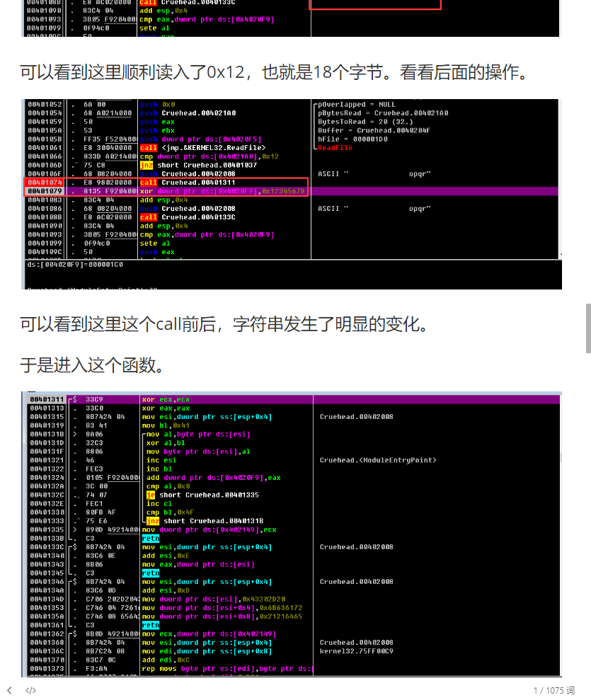Viewport: 591px width, 700px height.
Task: Click the xor dword 0x12345678 highlighted row
Action: pyautogui.click(x=223, y=191)
